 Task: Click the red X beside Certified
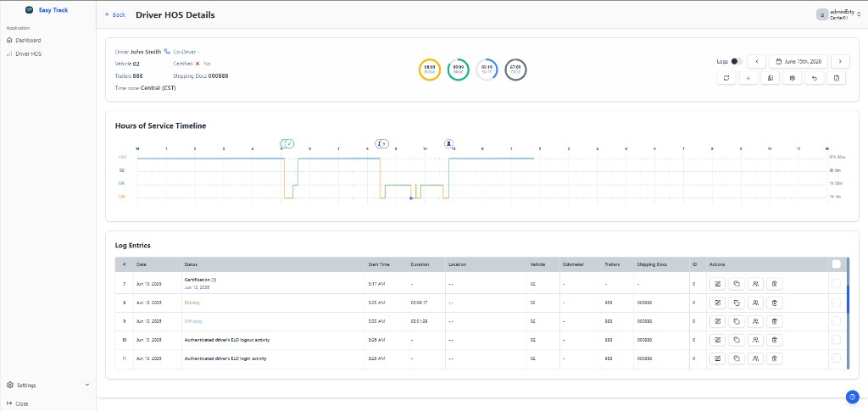[197, 64]
